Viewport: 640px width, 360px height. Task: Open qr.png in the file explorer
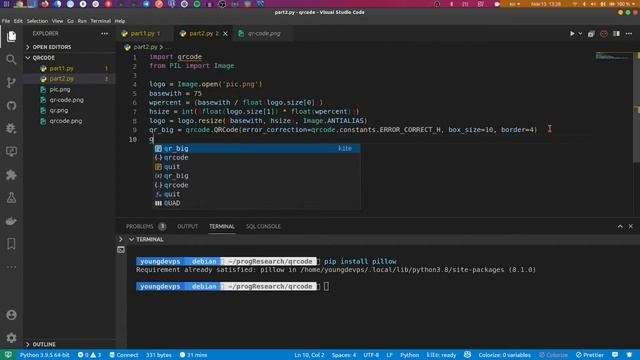pyautogui.click(x=59, y=110)
